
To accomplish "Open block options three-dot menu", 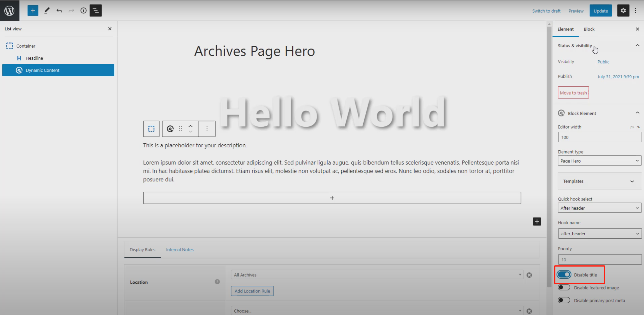I will click(207, 129).
